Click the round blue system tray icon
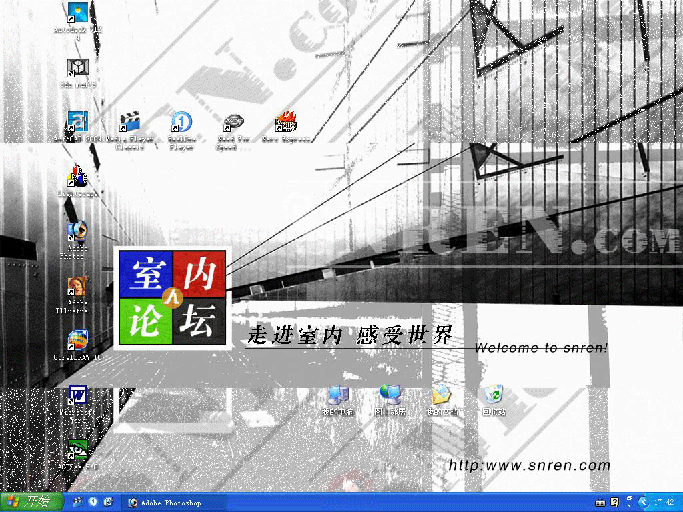683x512 pixels. click(643, 502)
